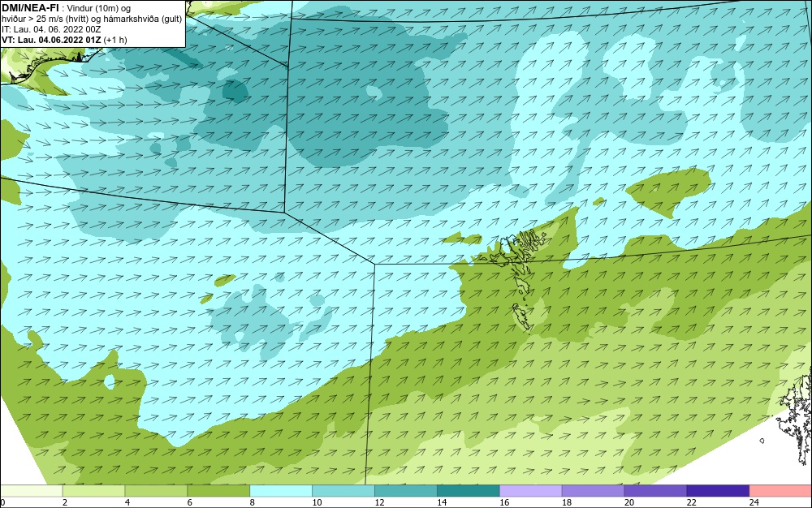
Task: Click the Suðuroy island outline south of Faroes
Action: tap(522, 316)
